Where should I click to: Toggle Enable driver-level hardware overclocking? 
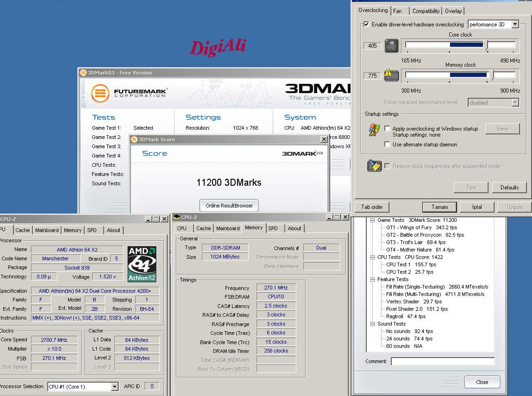click(366, 24)
